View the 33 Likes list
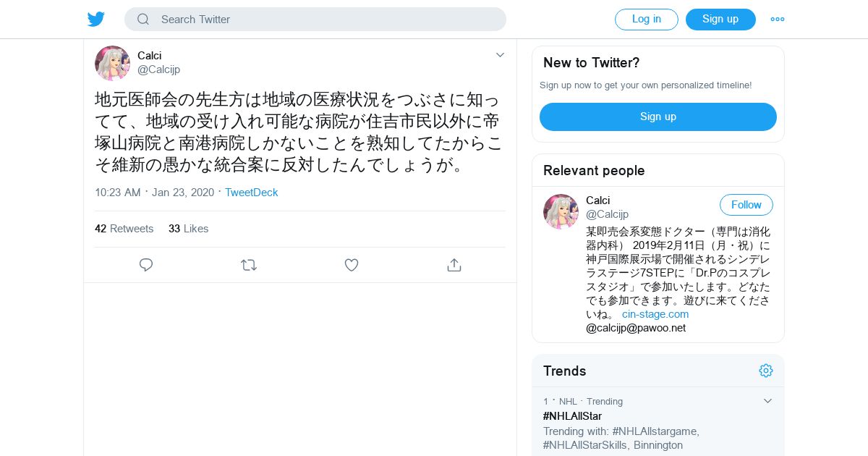Viewport: 868px width, 456px height. click(x=189, y=229)
